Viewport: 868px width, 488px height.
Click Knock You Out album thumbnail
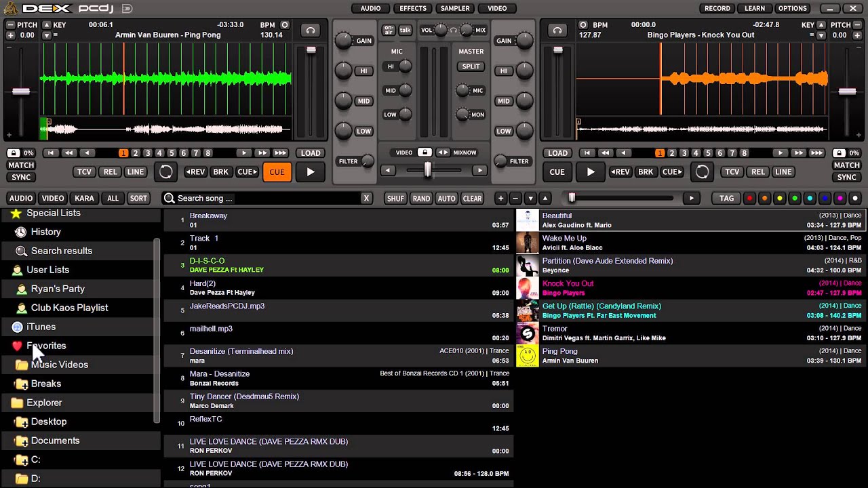528,288
